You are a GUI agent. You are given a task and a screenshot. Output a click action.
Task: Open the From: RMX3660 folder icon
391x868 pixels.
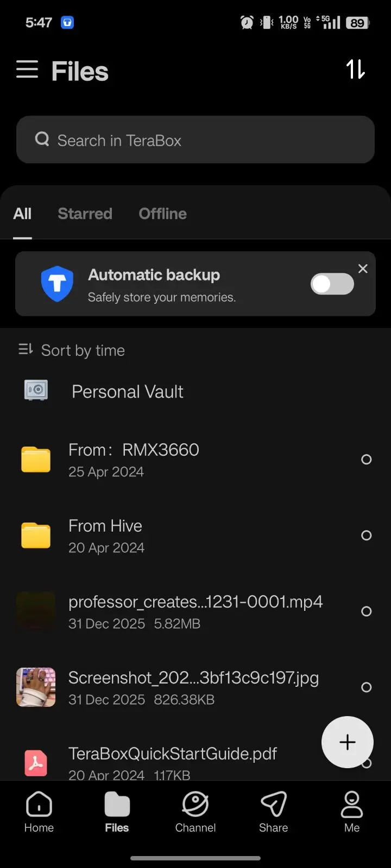[36, 459]
